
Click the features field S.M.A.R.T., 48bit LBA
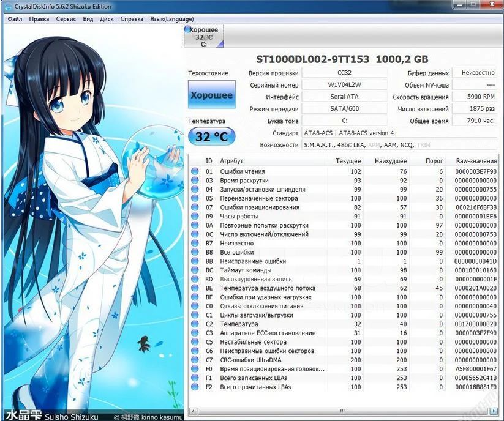399,145
